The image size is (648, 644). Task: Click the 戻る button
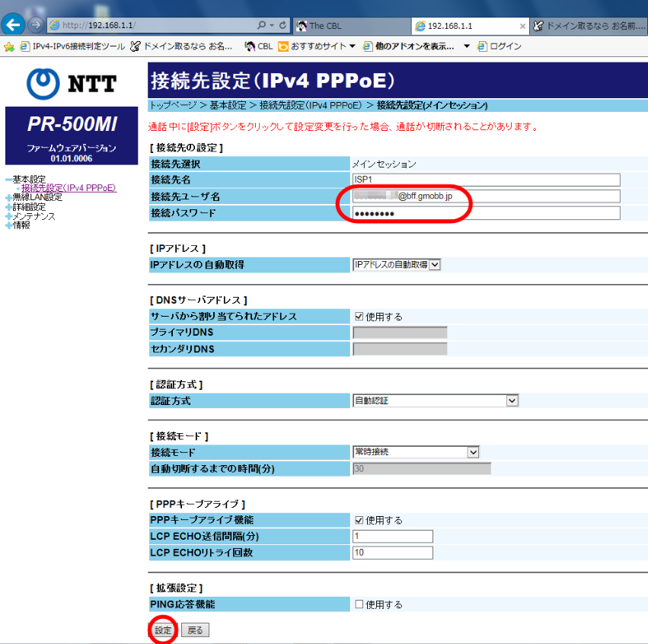click(195, 630)
